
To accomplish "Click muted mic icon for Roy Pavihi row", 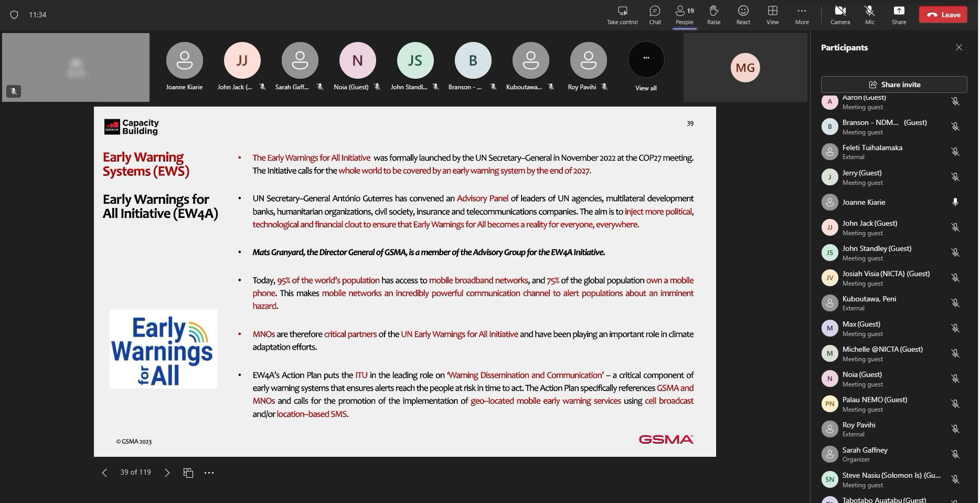I will tap(955, 429).
